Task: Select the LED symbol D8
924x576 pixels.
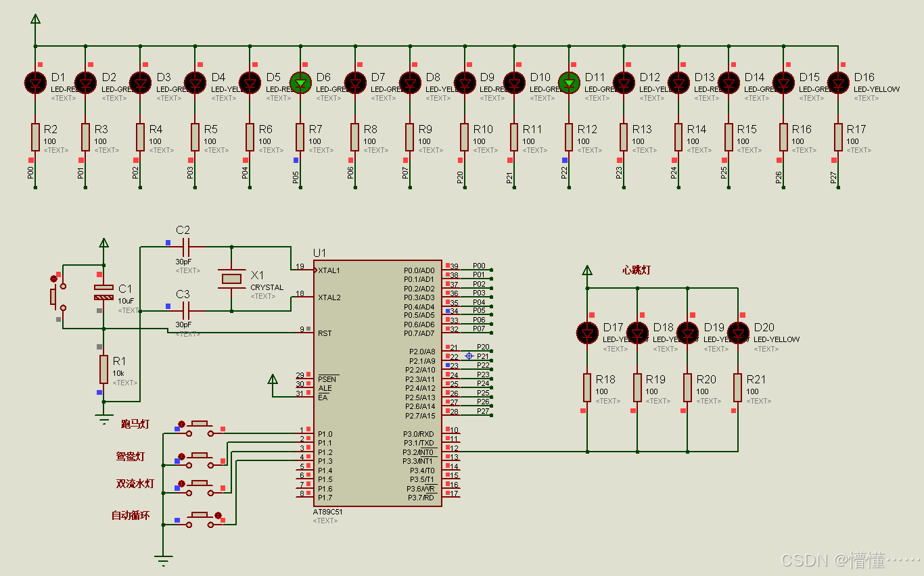Action: 409,82
